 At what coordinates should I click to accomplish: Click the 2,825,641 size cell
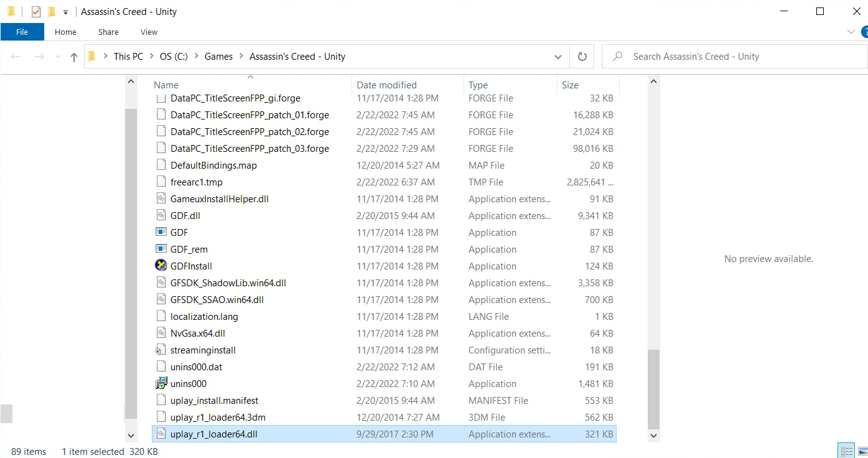point(590,182)
